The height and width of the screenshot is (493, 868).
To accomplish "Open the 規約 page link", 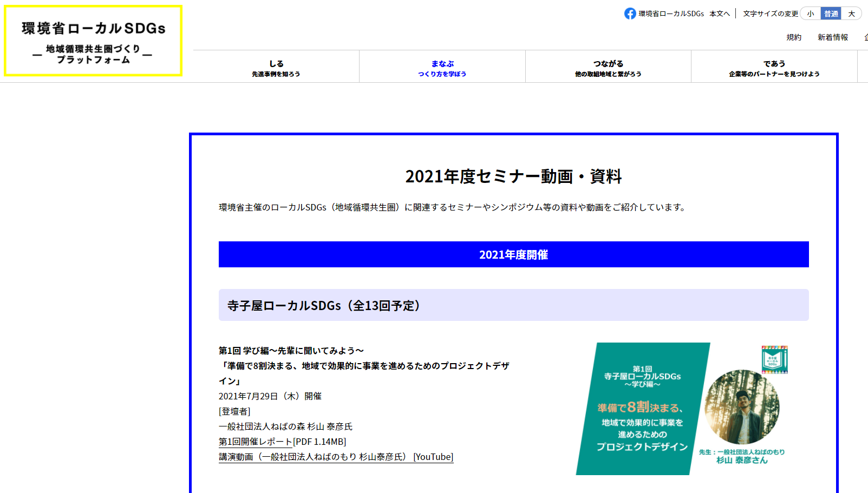I will pyautogui.click(x=794, y=37).
